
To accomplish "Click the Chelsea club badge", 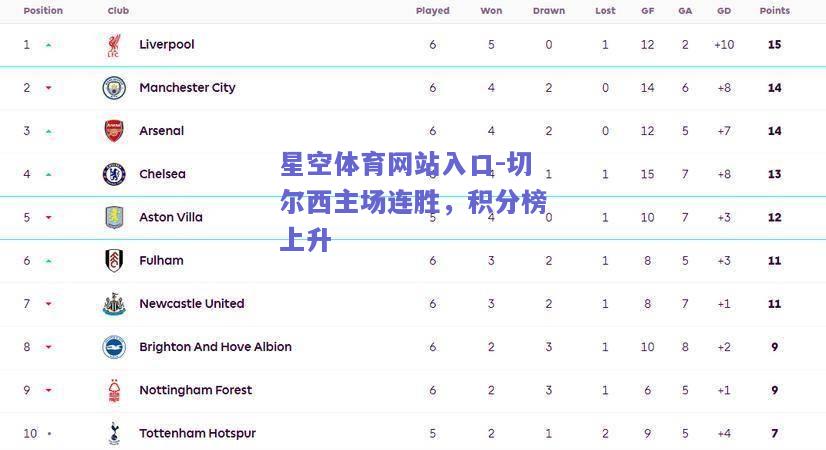I will coord(114,174).
